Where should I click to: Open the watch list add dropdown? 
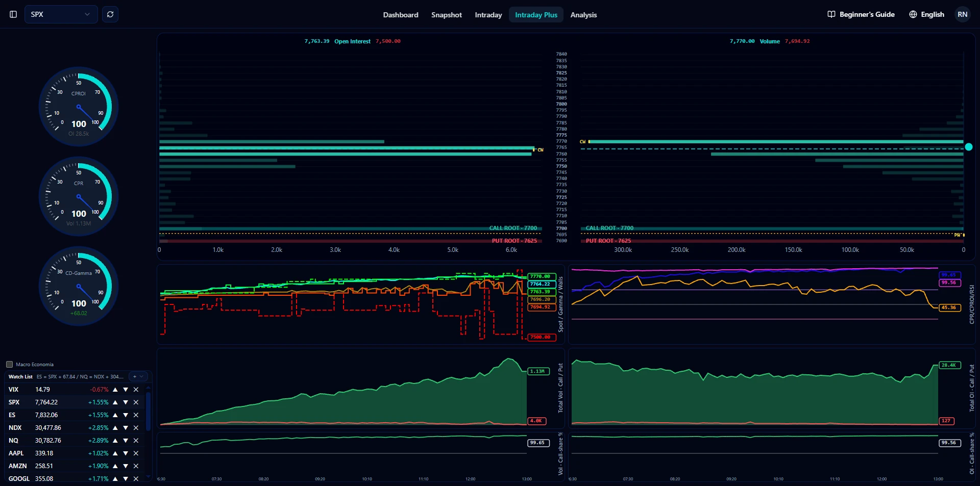138,376
